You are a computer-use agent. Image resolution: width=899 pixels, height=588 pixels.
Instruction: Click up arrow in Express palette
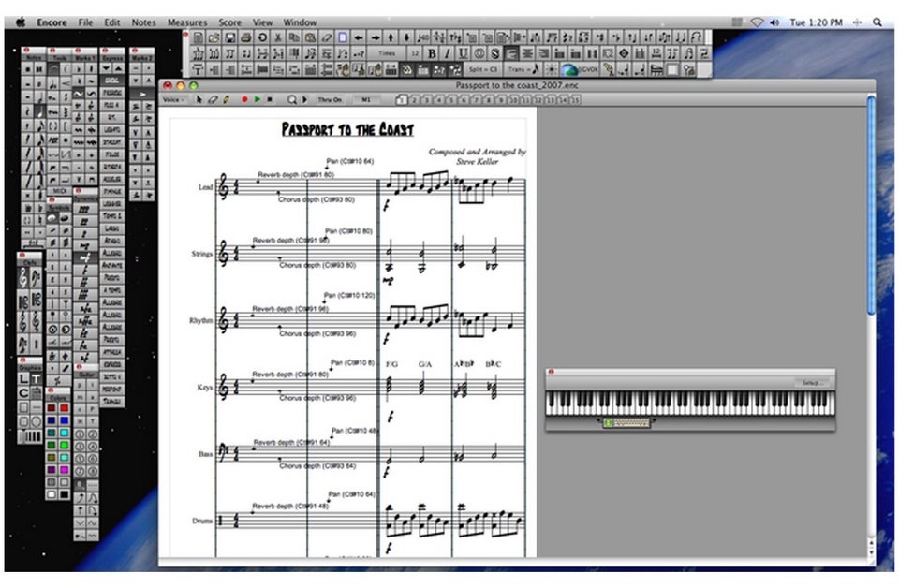pyautogui.click(x=119, y=68)
